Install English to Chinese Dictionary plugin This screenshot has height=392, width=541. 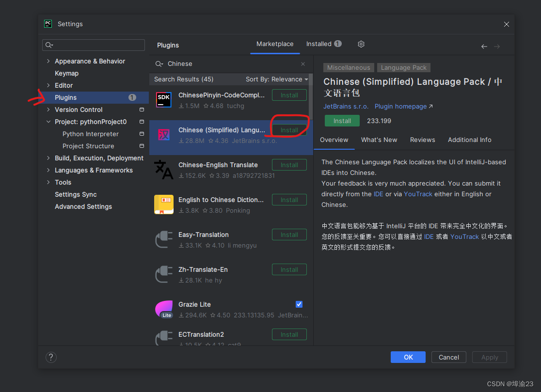tap(289, 200)
